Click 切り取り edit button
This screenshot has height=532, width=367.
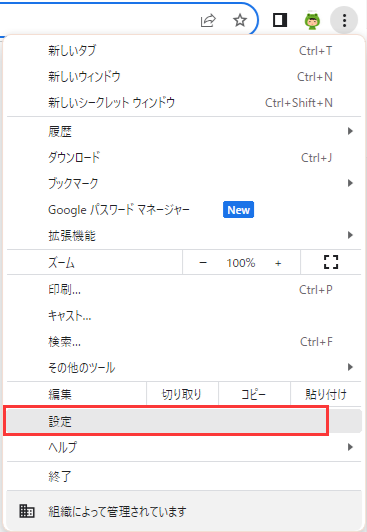[182, 394]
